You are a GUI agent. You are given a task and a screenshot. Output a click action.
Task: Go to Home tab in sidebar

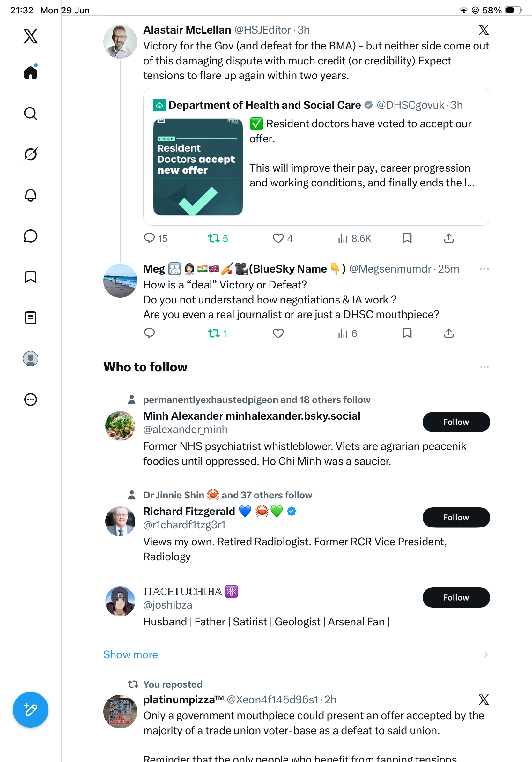31,72
